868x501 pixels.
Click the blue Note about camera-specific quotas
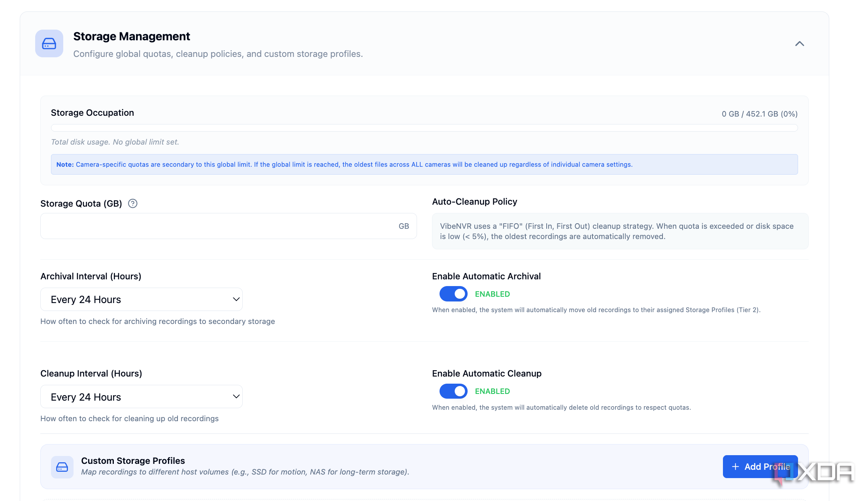pyautogui.click(x=424, y=164)
